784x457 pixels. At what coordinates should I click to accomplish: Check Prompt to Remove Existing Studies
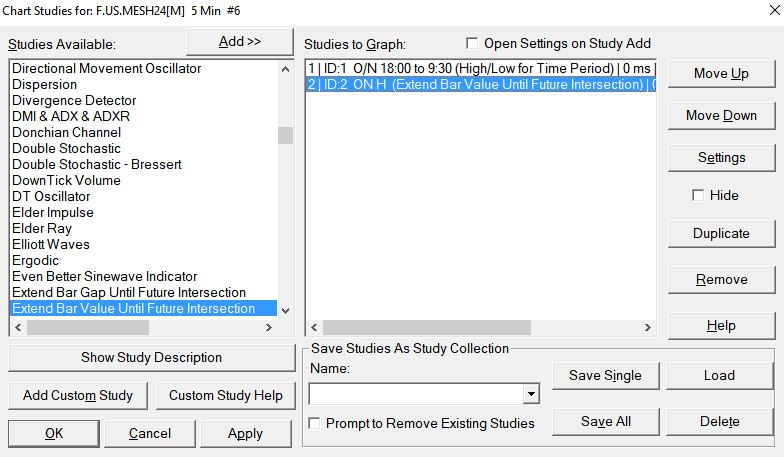point(316,423)
